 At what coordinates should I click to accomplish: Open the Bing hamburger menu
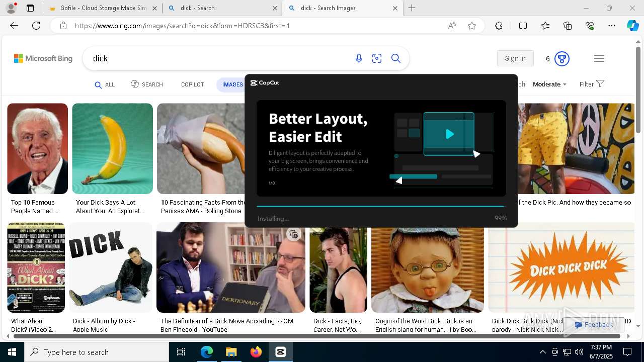tap(599, 58)
